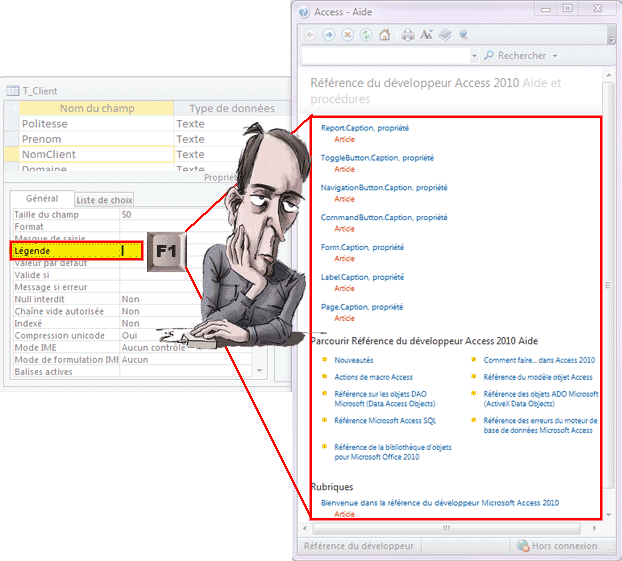Image resolution: width=622 pixels, height=561 pixels.
Task: Click the Texte data type of Politesse
Action: tap(190, 124)
